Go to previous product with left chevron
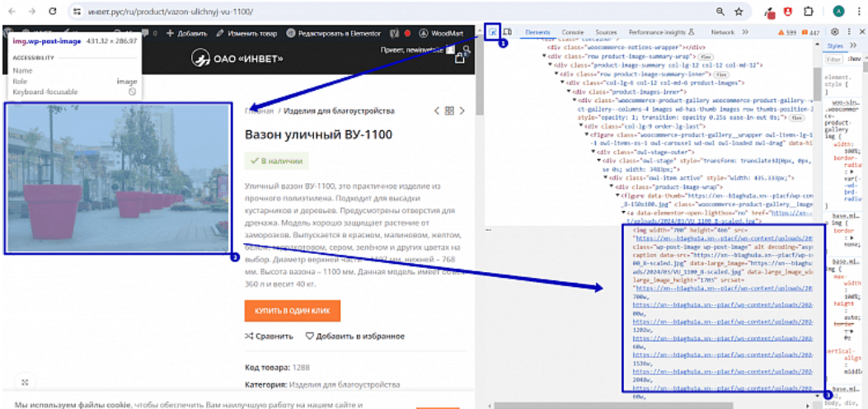This screenshot has width=868, height=409. coord(437,110)
